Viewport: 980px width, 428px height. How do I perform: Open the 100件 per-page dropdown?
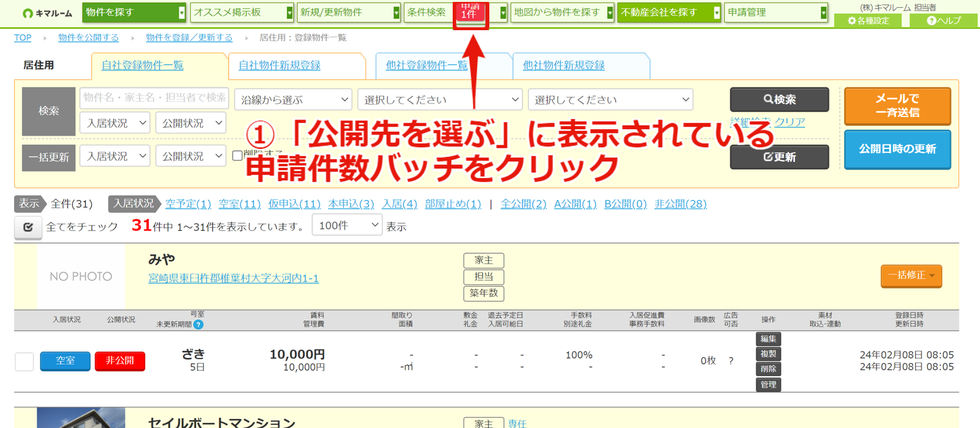click(347, 224)
